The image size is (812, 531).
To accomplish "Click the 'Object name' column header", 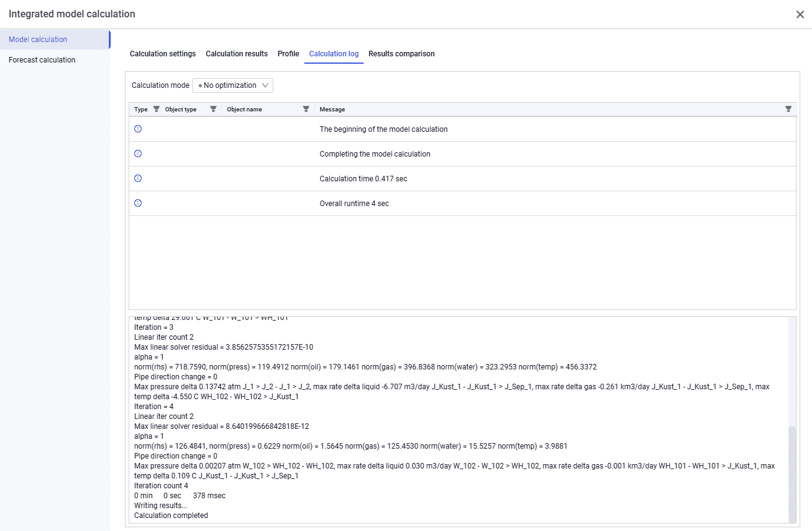I will coord(244,110).
